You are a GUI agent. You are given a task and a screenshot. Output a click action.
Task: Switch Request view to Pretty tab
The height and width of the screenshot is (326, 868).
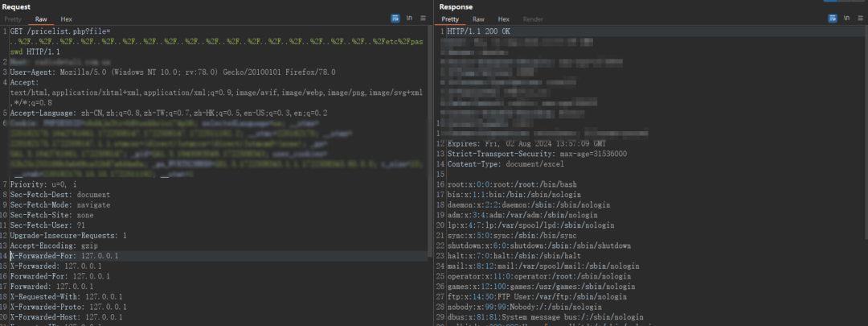click(13, 19)
